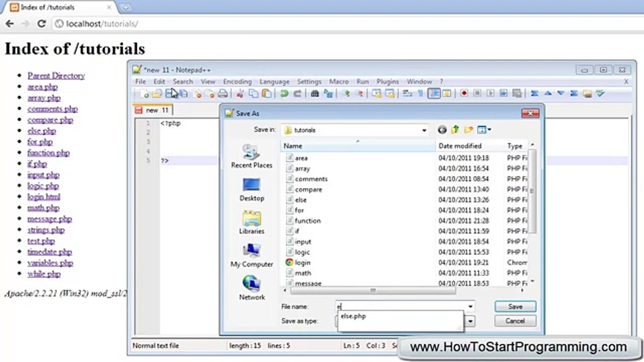Click the Up One Level folder icon
Viewport: 644px width, 362px height.
[455, 130]
